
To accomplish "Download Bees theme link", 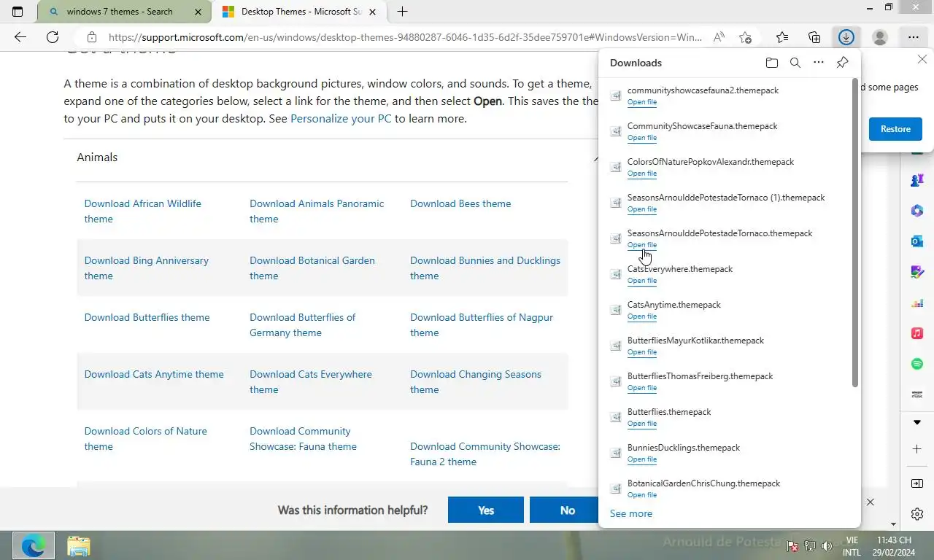I will (460, 203).
